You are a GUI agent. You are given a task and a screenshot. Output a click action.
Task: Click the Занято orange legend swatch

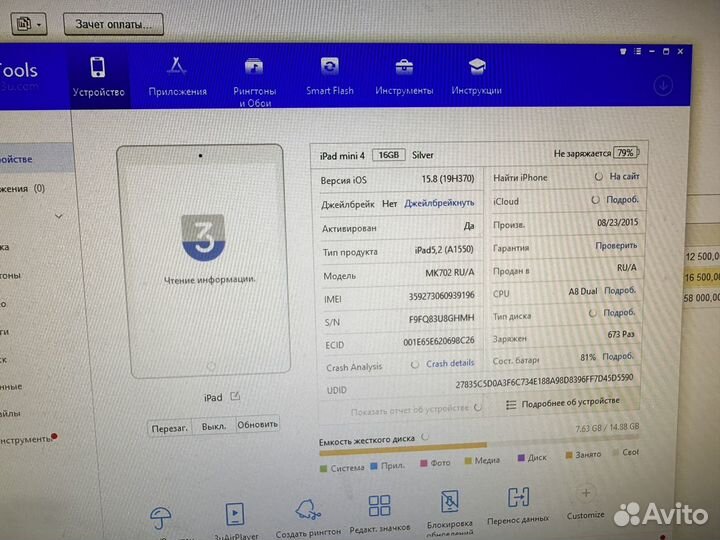pyautogui.click(x=568, y=455)
